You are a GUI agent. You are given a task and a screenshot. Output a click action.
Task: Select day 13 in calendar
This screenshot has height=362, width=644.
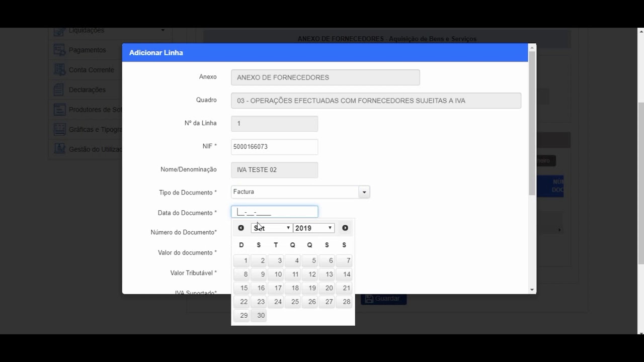pos(327,274)
